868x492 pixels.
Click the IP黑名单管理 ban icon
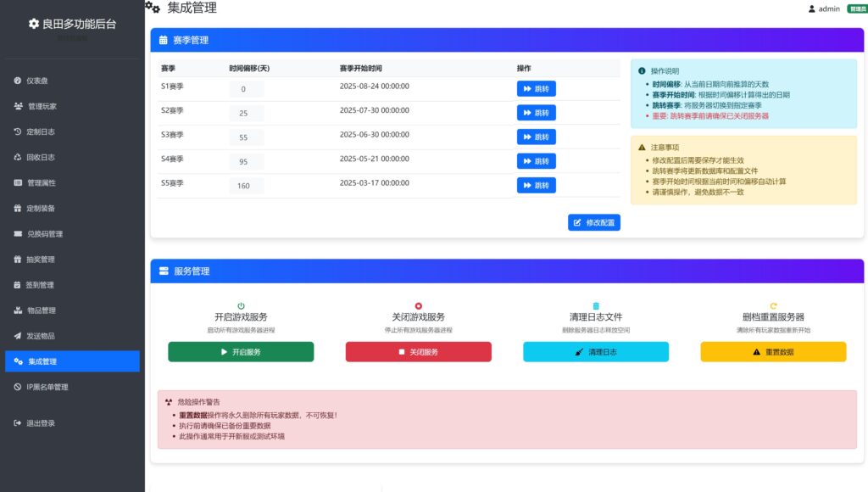click(18, 387)
